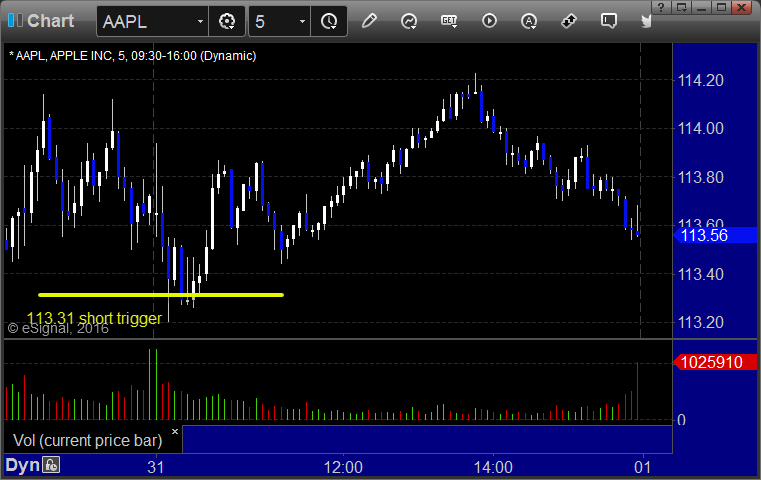Click the chart link bars icon beside Chart title
The image size is (761, 480).
[15, 20]
